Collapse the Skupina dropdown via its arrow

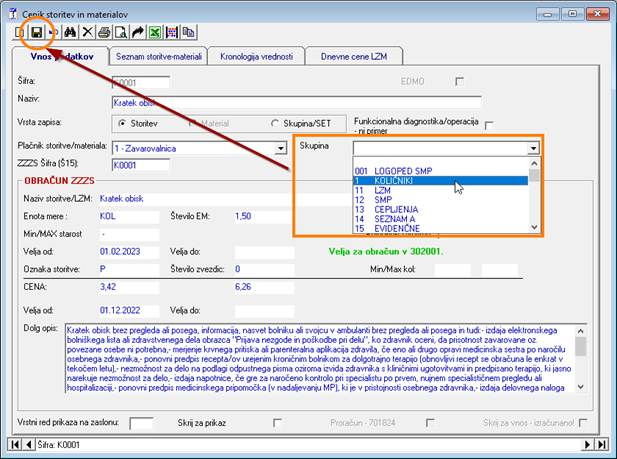pos(533,147)
